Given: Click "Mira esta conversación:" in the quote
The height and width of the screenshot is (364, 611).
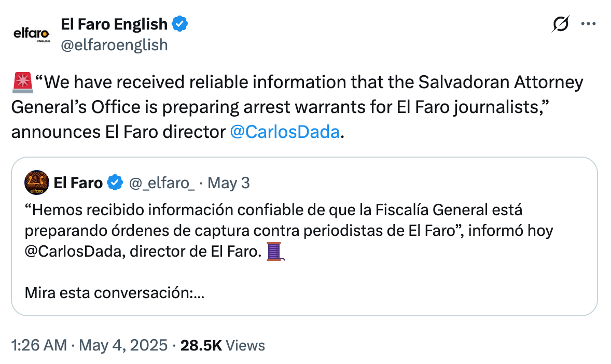Looking at the screenshot, I should coord(114,293).
